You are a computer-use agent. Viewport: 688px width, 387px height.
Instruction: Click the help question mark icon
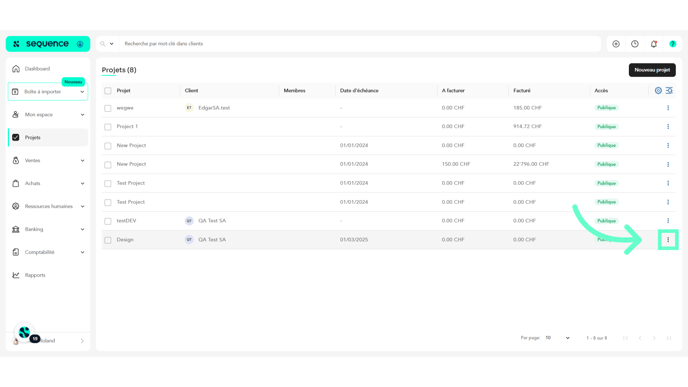point(673,44)
